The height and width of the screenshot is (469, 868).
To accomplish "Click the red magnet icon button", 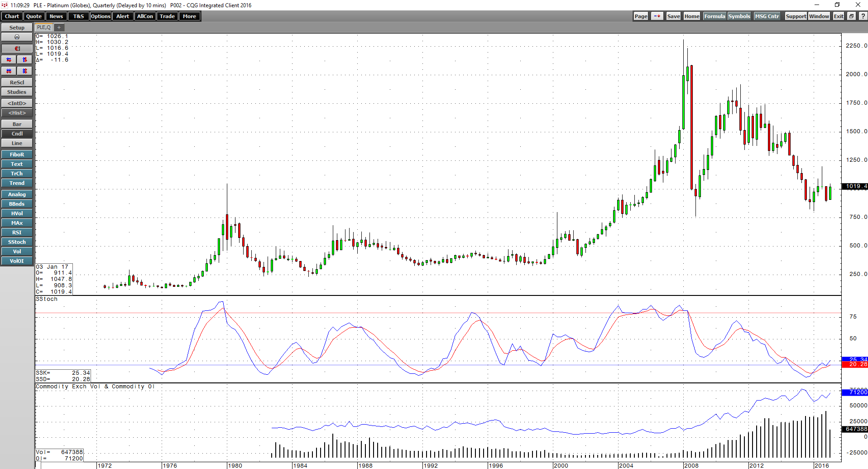I will click(17, 48).
